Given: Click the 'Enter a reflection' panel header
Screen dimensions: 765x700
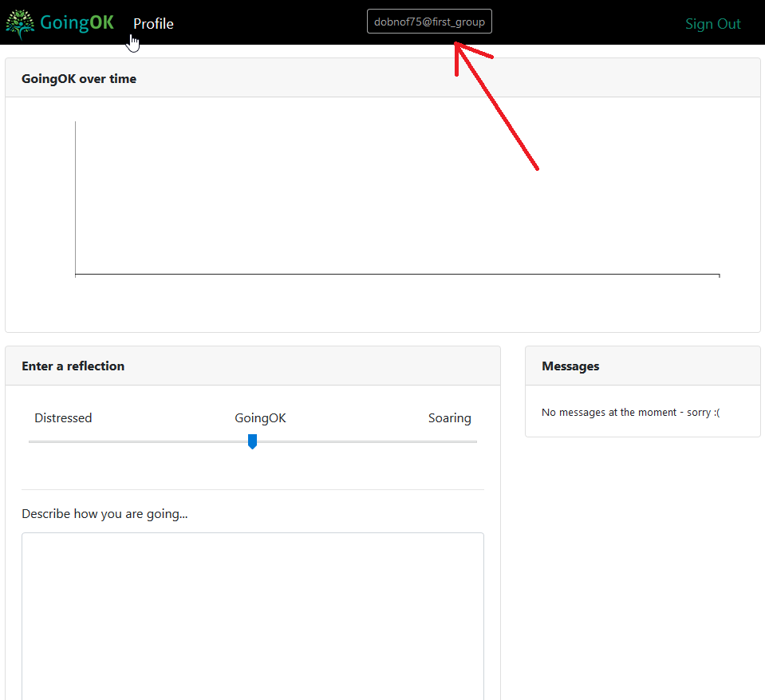Looking at the screenshot, I should (x=73, y=366).
